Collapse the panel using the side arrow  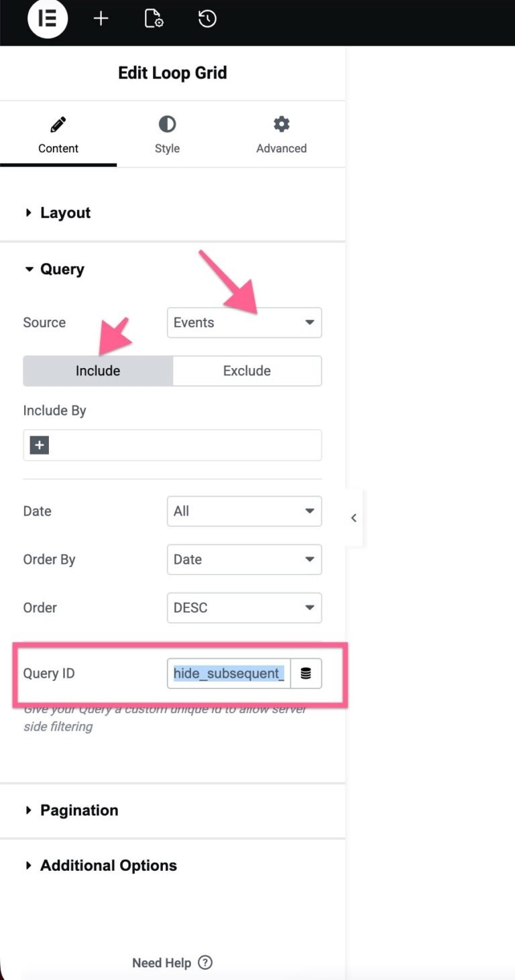[x=353, y=517]
